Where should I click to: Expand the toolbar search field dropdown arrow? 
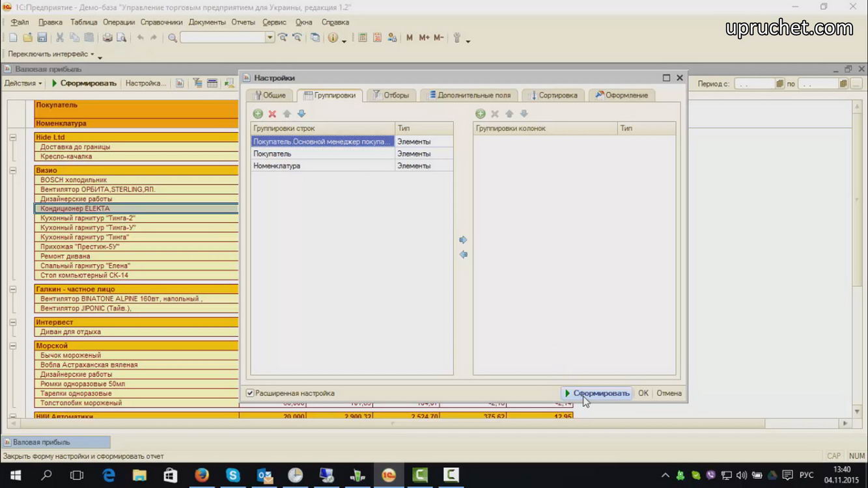point(270,38)
